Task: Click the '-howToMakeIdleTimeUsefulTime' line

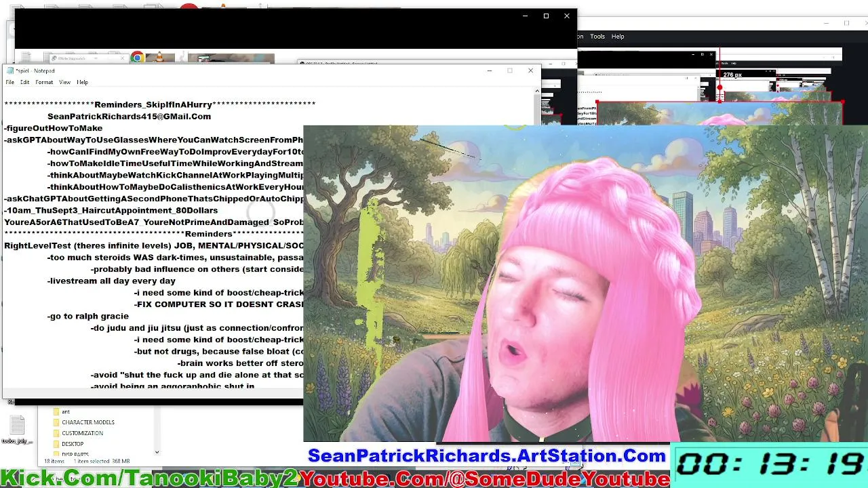Action: [175, 163]
